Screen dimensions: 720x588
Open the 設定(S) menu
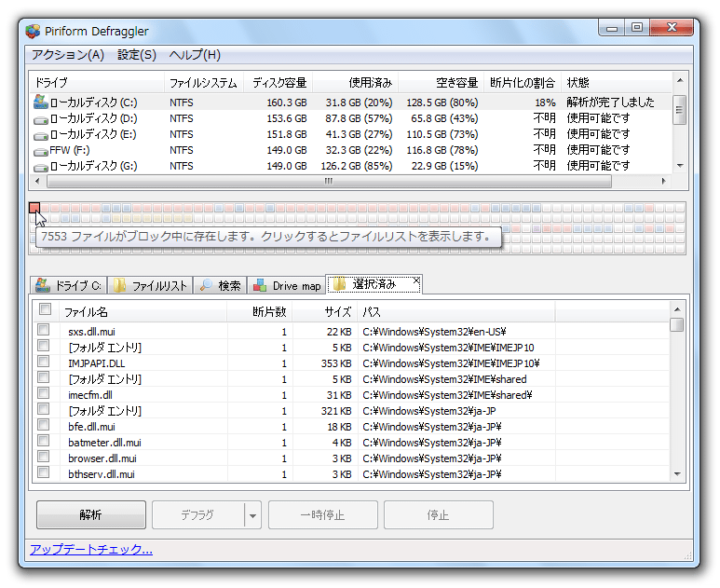tap(137, 55)
